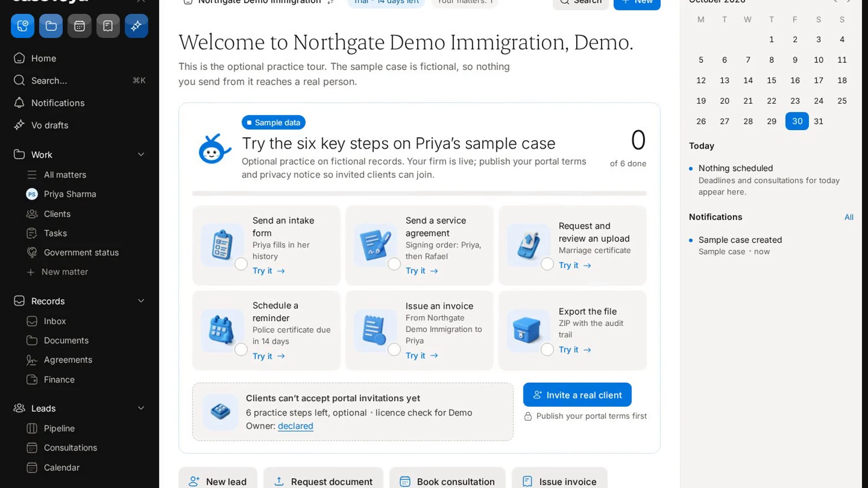Mark 'Issue an invoice' step circle
This screenshot has width=868, height=488.
tap(394, 349)
